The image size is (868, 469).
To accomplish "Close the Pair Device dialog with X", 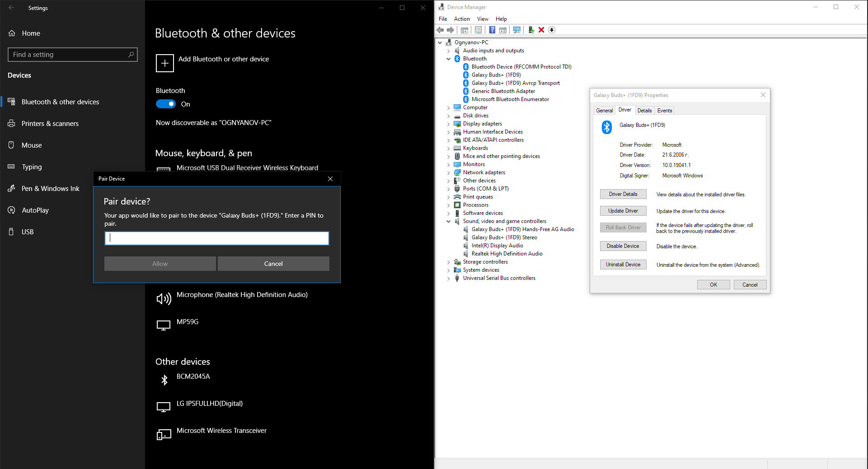I will click(330, 179).
